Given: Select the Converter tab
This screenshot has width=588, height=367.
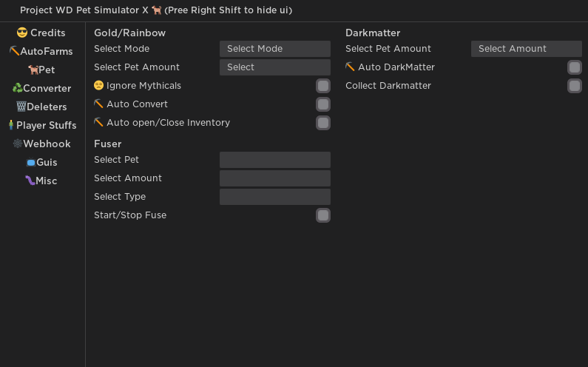Looking at the screenshot, I should coord(41,88).
